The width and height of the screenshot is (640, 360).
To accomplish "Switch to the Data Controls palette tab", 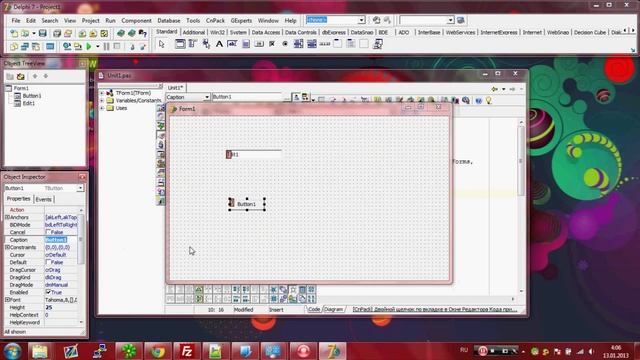I will (x=300, y=32).
